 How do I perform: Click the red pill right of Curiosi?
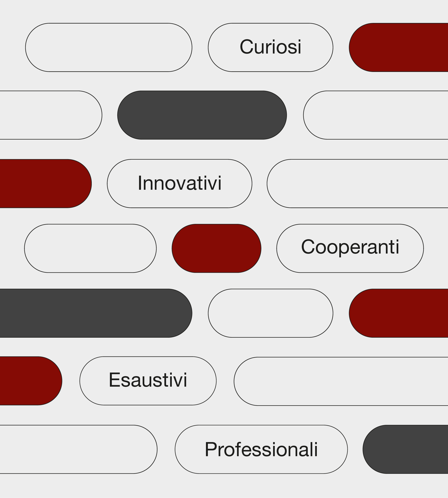point(399,47)
